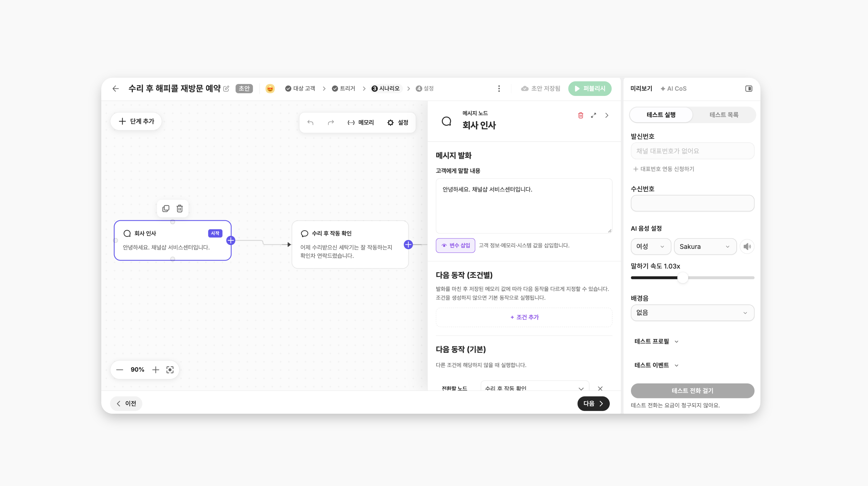Undo the last canvas action
868x486 pixels.
(x=310, y=123)
